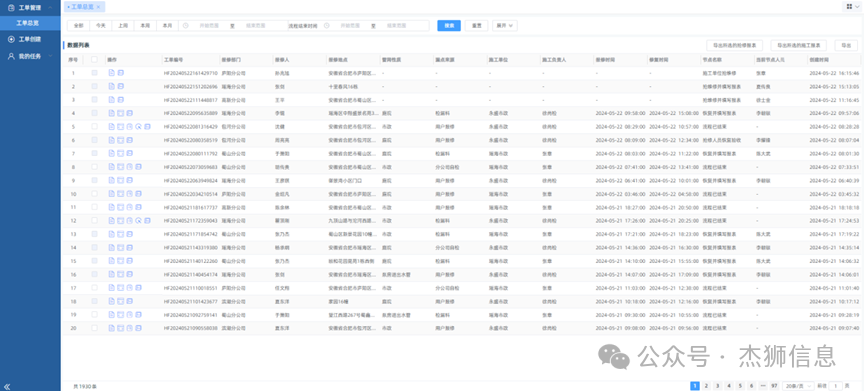Click the second action icon in row 8
864x391 pixels.
click(120, 167)
